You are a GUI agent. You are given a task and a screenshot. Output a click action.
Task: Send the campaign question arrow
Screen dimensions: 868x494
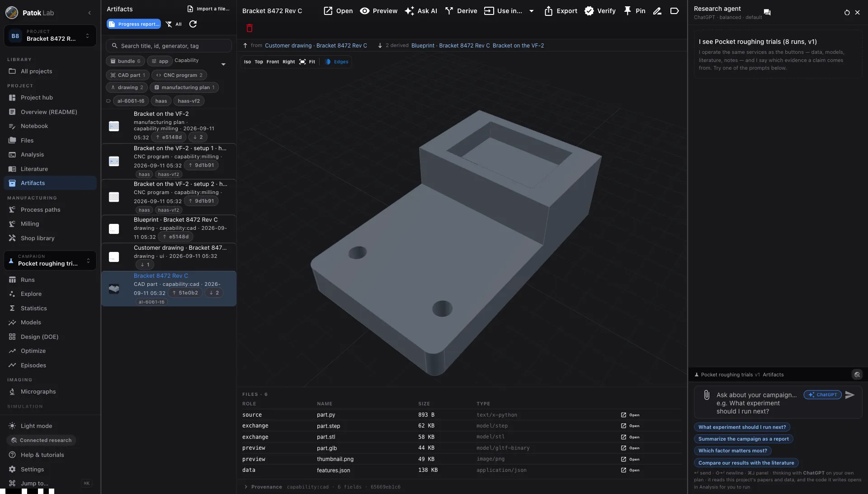pos(850,395)
